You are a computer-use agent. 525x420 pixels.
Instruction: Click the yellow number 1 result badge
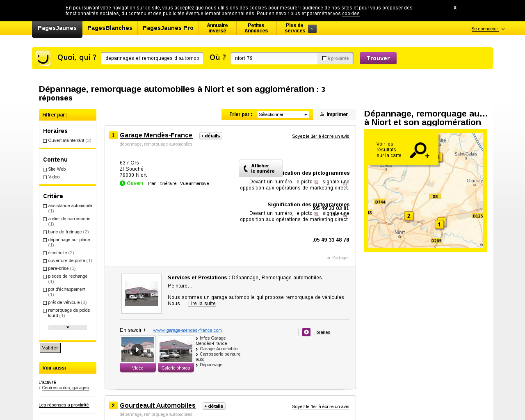tap(113, 135)
